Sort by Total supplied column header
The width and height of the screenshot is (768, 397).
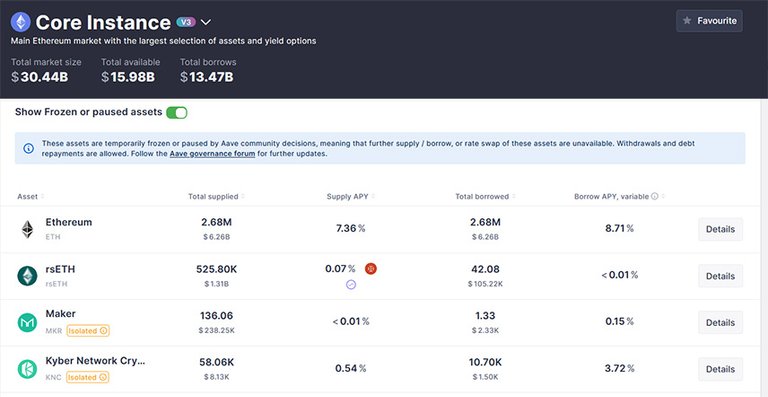click(216, 196)
